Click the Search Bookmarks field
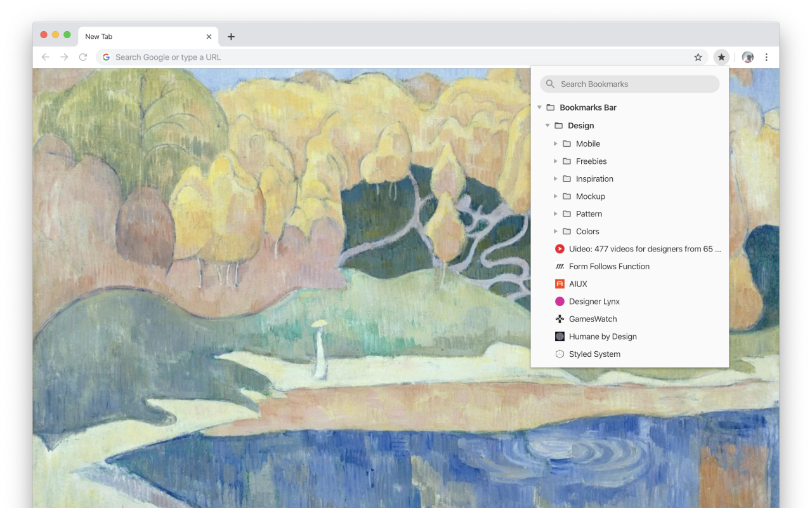This screenshot has width=812, height=508. coord(629,83)
